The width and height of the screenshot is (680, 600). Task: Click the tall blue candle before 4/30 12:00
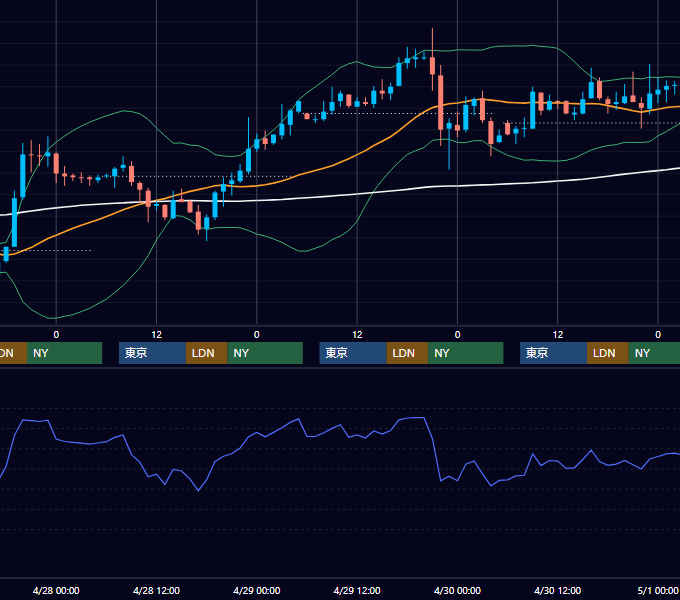point(533,110)
